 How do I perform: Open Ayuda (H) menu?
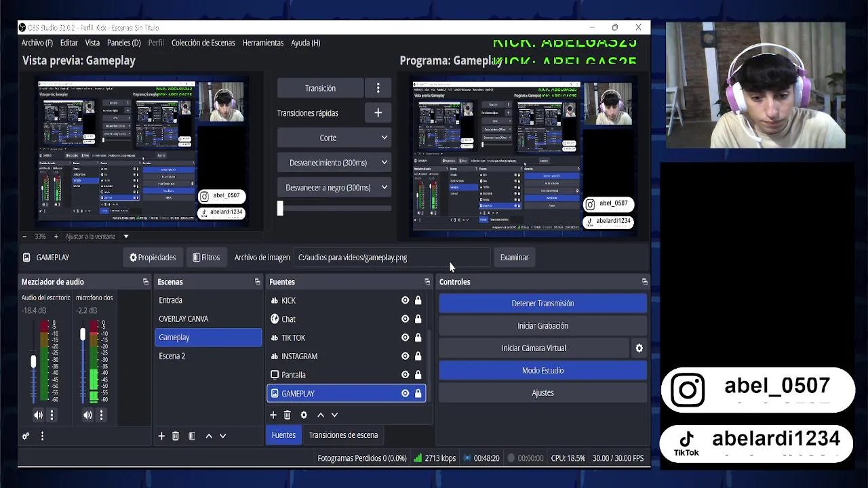306,43
